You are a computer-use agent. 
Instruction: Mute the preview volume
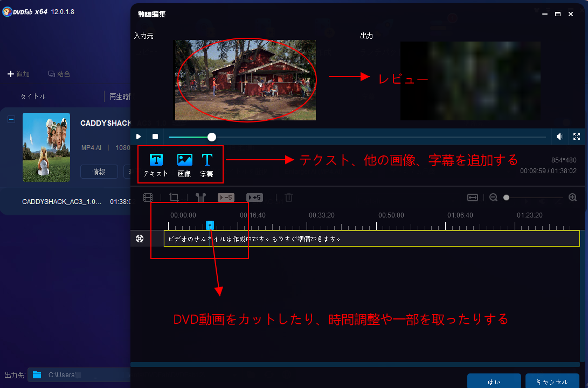pos(560,137)
